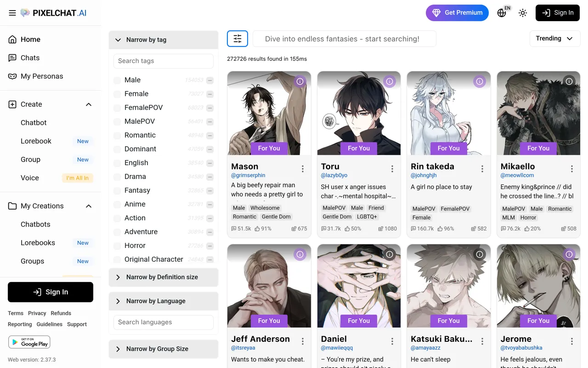Open the Guidelines link

pos(50,324)
